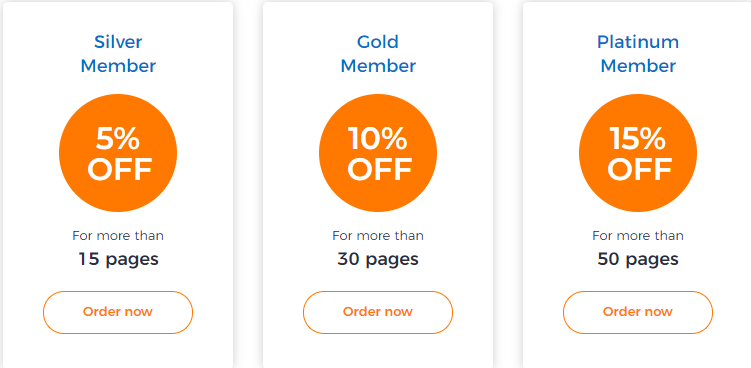Viewport: 751px width, 368px height.
Task: Order now under the Gold Member plan
Action: (378, 312)
